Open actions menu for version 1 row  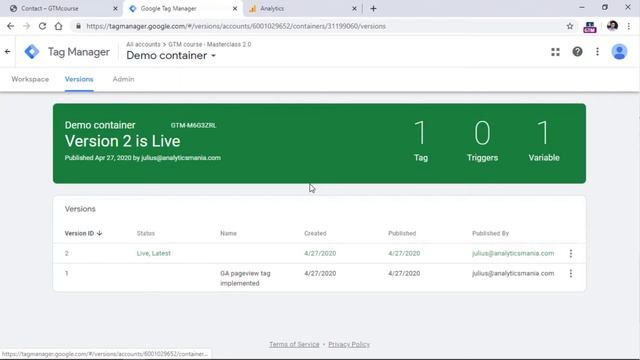(571, 273)
